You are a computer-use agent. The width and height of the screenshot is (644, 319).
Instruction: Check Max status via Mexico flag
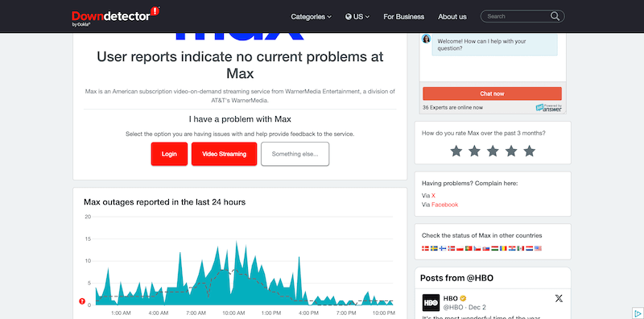(521, 248)
